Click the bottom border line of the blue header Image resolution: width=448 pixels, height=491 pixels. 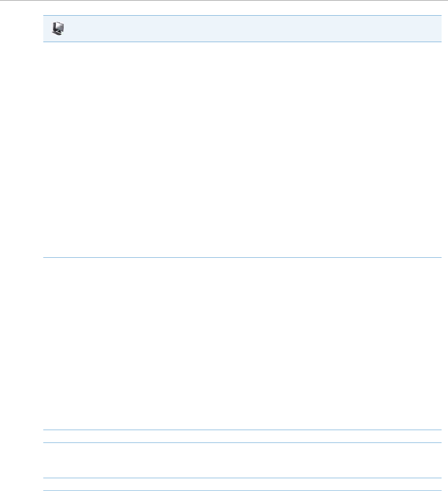242,42
